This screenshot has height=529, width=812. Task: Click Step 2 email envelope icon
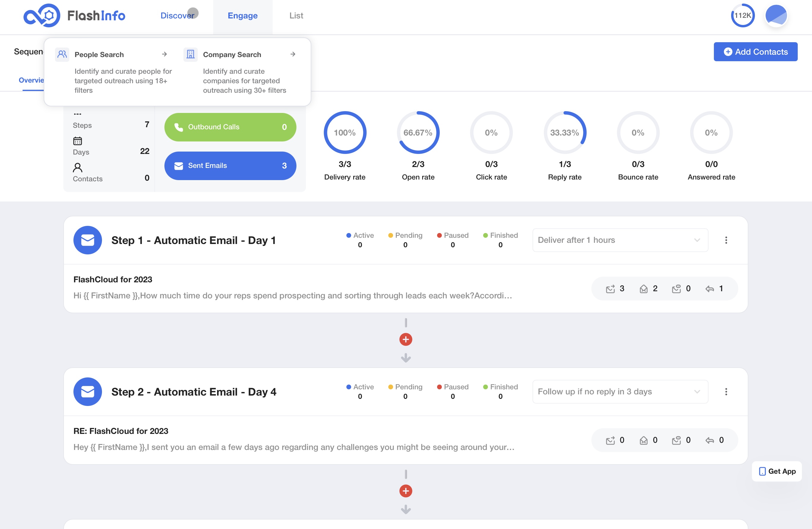88,391
